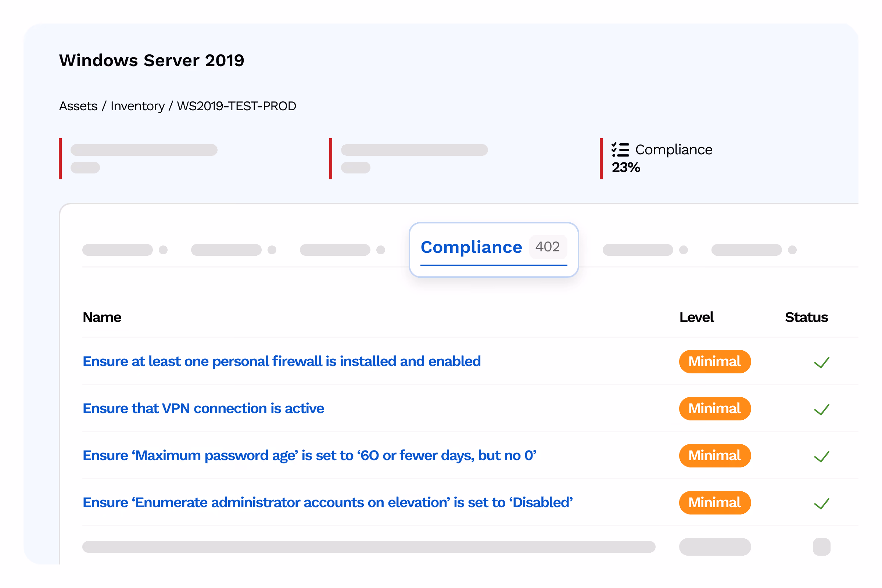The height and width of the screenshot is (588, 882).
Task: Open the 'Maximum password age' rule
Action: pyautogui.click(x=309, y=456)
